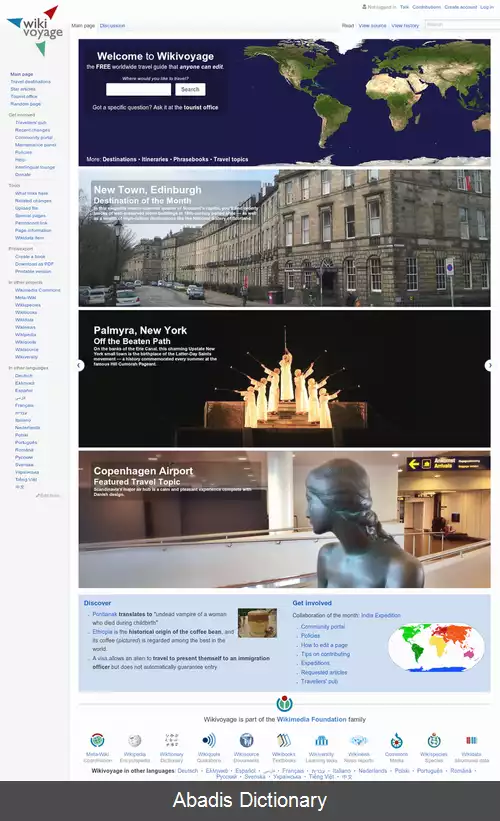Open Wikimedia Foundation family link
Image resolution: width=500 pixels, height=821 pixels.
312,719
